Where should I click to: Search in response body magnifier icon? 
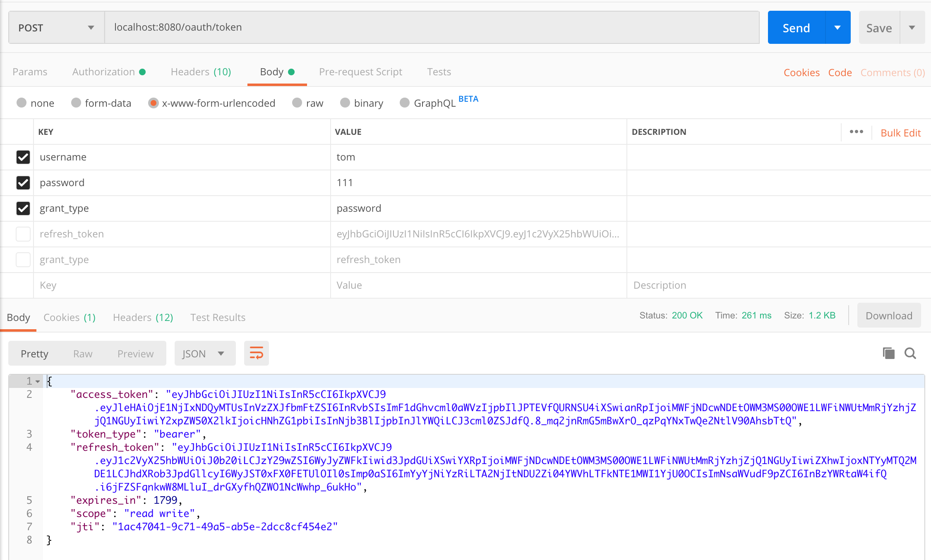(910, 353)
